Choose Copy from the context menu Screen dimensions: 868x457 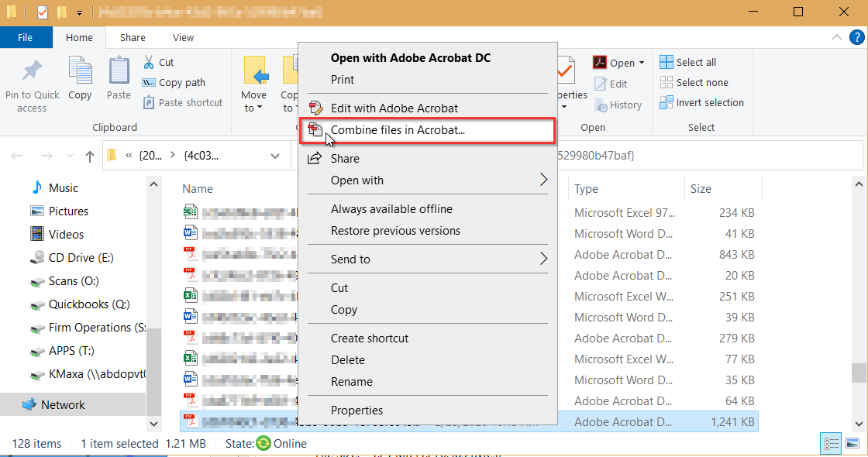click(427, 309)
